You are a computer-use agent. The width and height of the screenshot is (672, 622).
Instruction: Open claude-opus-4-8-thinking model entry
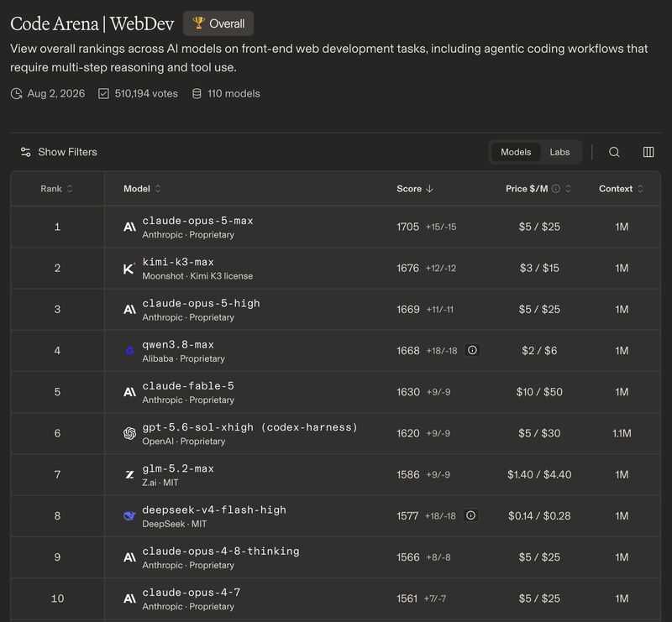tap(221, 551)
